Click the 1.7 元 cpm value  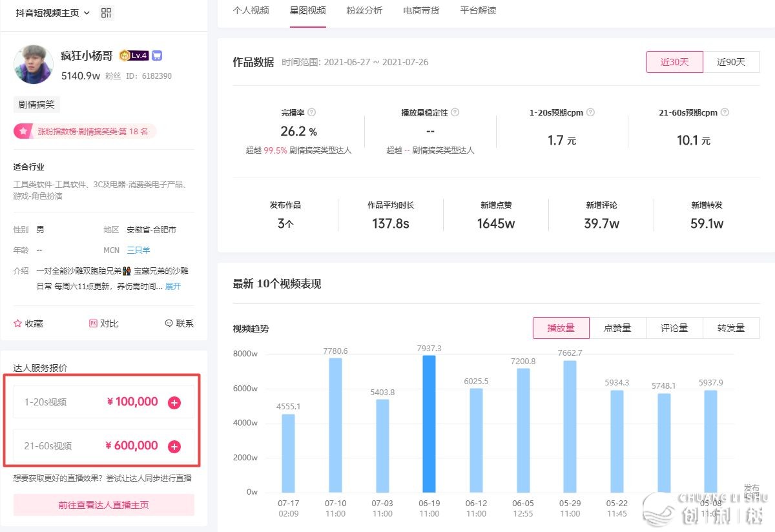click(562, 140)
